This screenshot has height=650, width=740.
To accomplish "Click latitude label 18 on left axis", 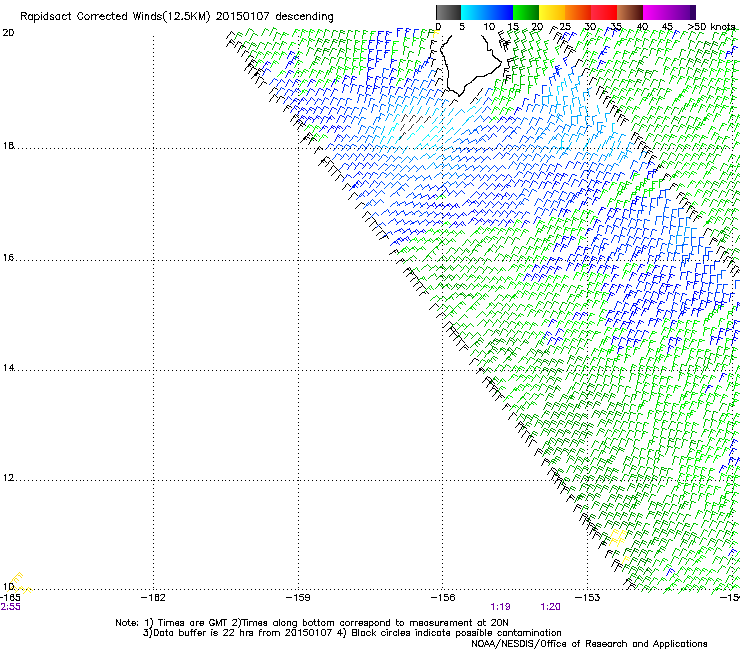I will [8, 145].
